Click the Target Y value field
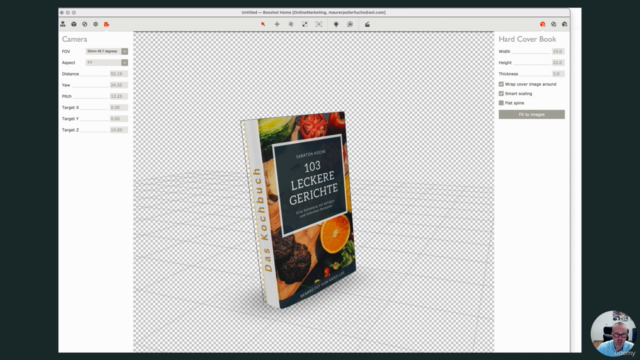 click(119, 118)
